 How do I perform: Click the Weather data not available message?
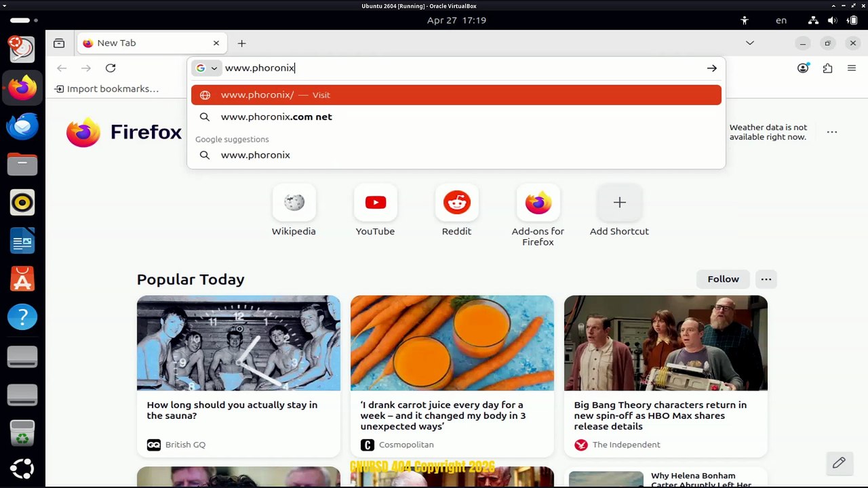click(768, 132)
